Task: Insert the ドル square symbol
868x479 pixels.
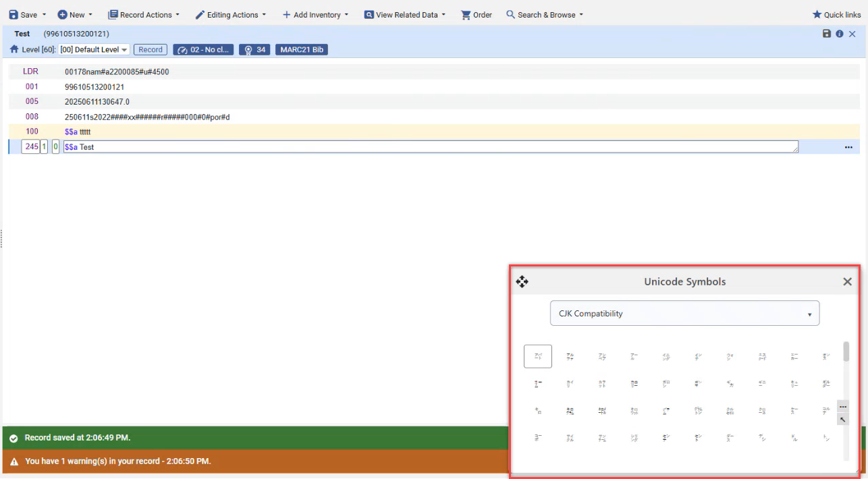Action: [x=794, y=438]
